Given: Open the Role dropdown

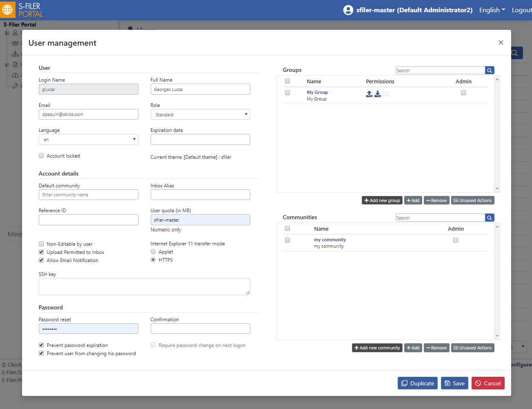Looking at the screenshot, I should [200, 114].
